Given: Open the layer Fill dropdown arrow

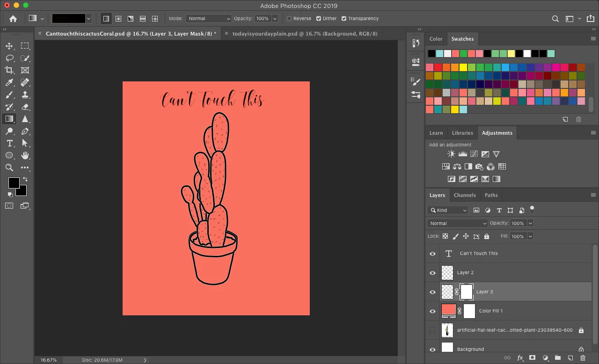Looking at the screenshot, I should [530, 237].
